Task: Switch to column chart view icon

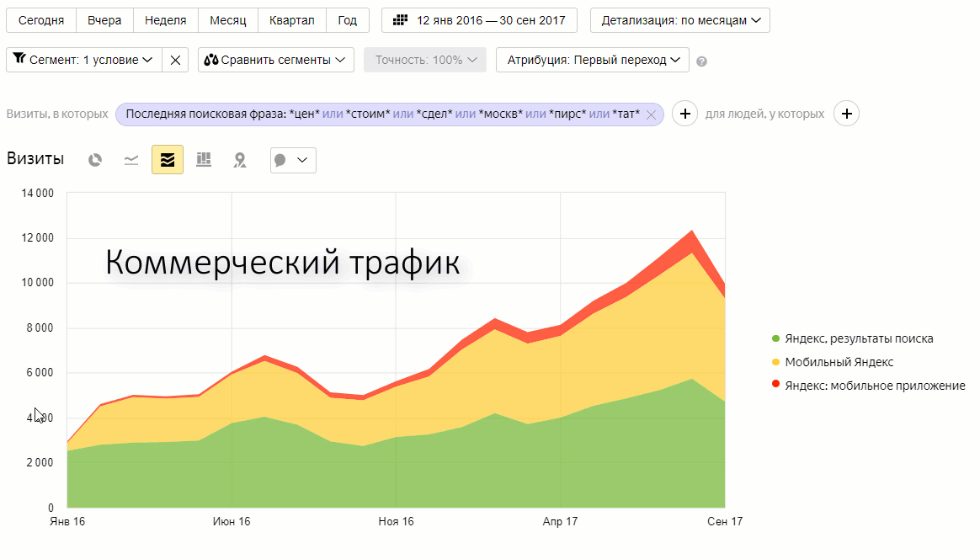Action: (204, 160)
